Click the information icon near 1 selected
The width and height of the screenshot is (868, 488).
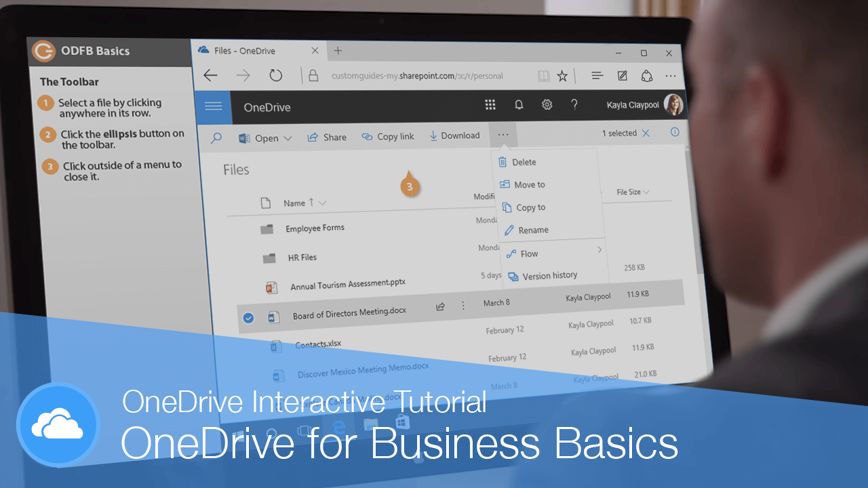[x=675, y=133]
